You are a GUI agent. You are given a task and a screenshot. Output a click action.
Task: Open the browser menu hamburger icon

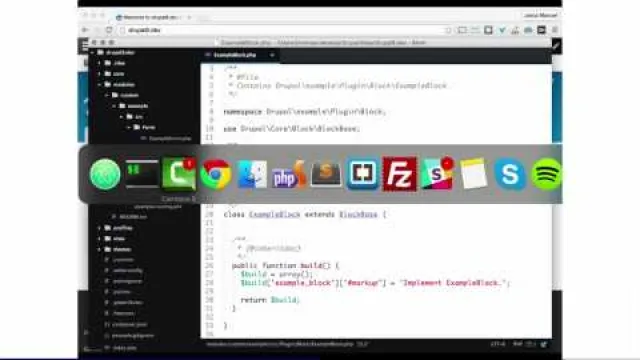click(x=555, y=30)
